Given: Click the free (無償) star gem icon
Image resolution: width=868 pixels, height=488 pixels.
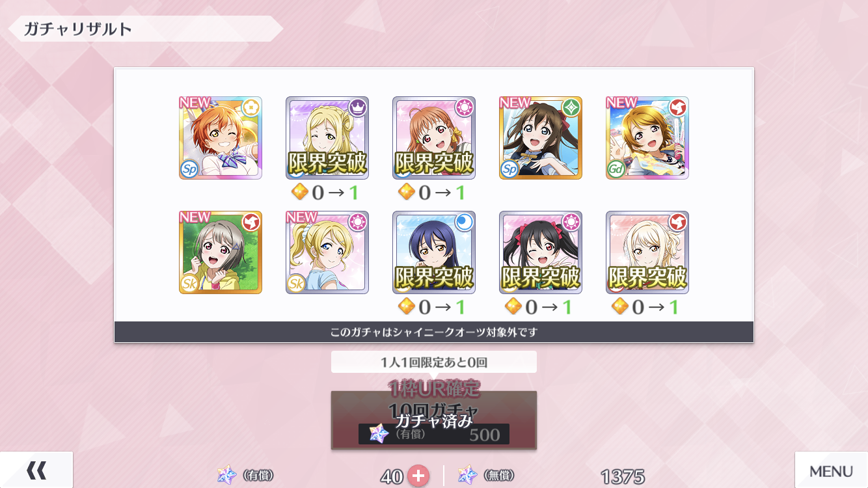Looking at the screenshot, I should point(468,476).
